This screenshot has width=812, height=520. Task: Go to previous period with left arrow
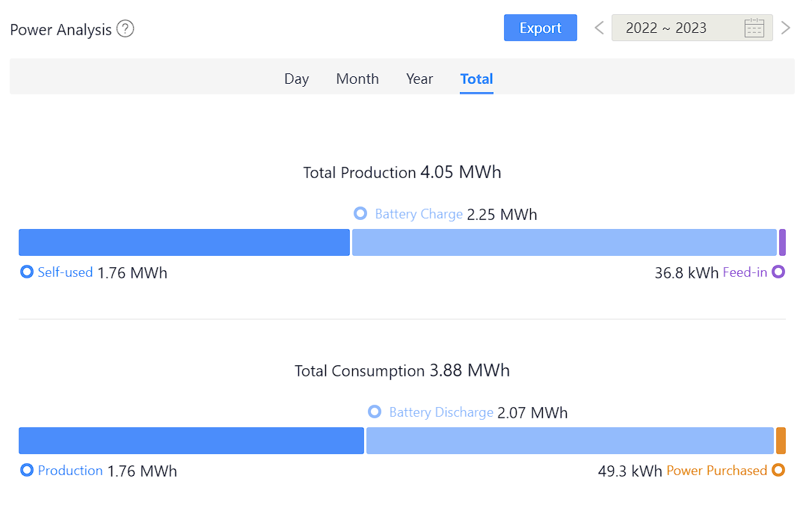599,28
